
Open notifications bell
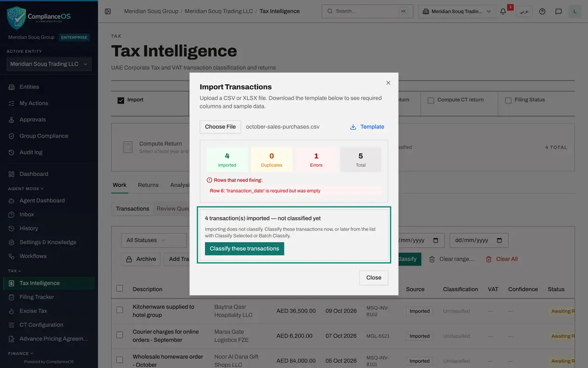[x=503, y=11]
